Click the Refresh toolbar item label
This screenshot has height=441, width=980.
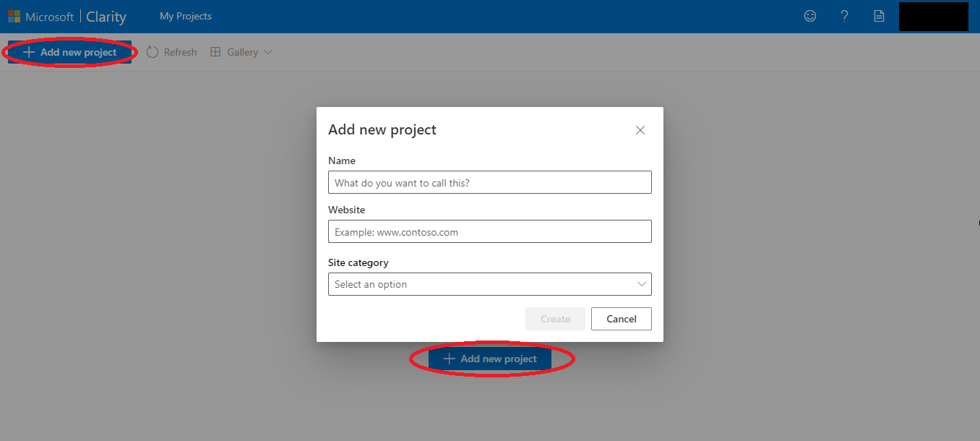(x=180, y=52)
